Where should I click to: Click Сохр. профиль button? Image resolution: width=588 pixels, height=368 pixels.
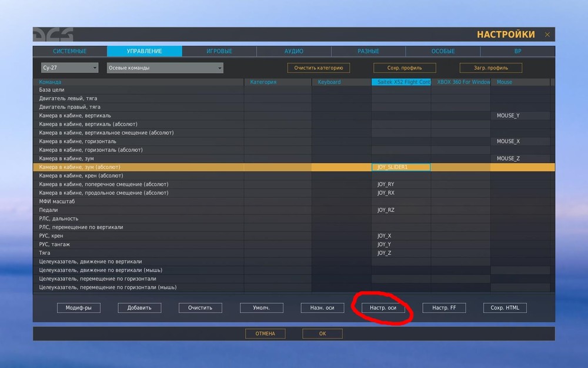(405, 68)
